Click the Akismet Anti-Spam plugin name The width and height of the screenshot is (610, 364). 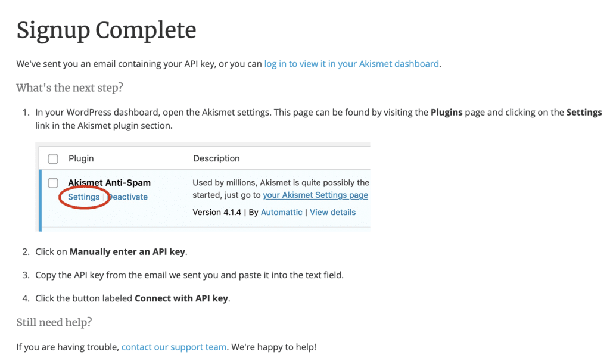click(109, 183)
